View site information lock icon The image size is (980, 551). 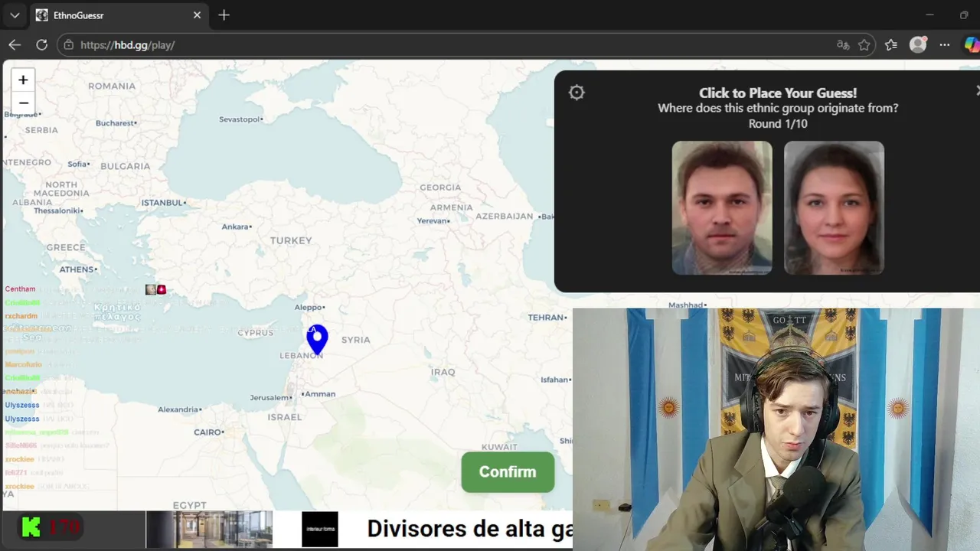(x=69, y=45)
